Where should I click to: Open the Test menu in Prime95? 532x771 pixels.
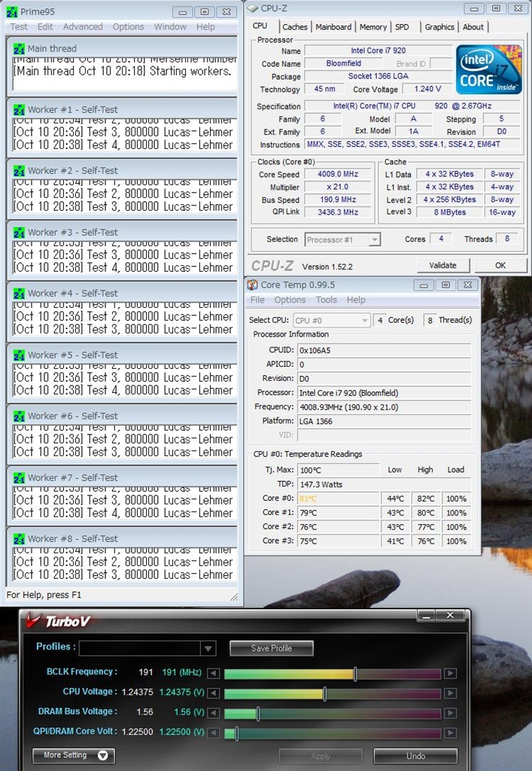click(x=19, y=26)
